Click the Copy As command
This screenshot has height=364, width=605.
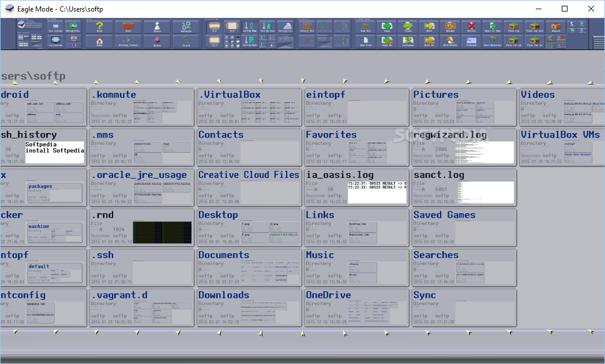pyautogui.click(x=386, y=41)
